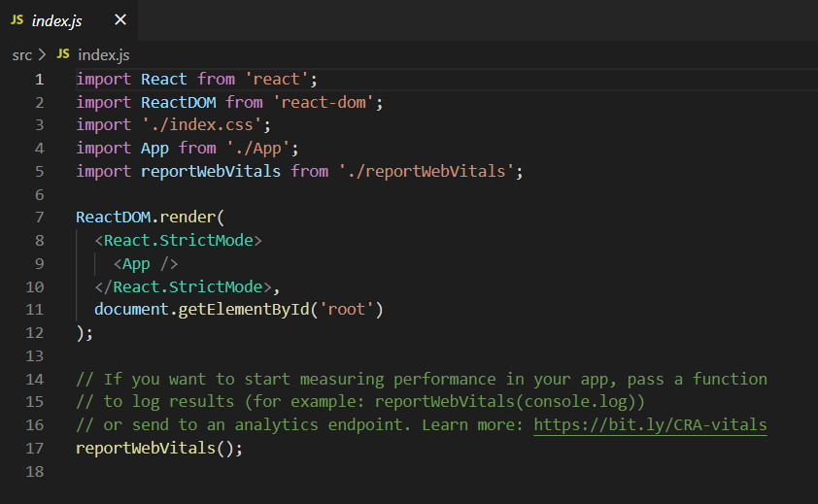
Task: Open the https://bit.ly/CRA-vitals link
Action: tap(650, 424)
